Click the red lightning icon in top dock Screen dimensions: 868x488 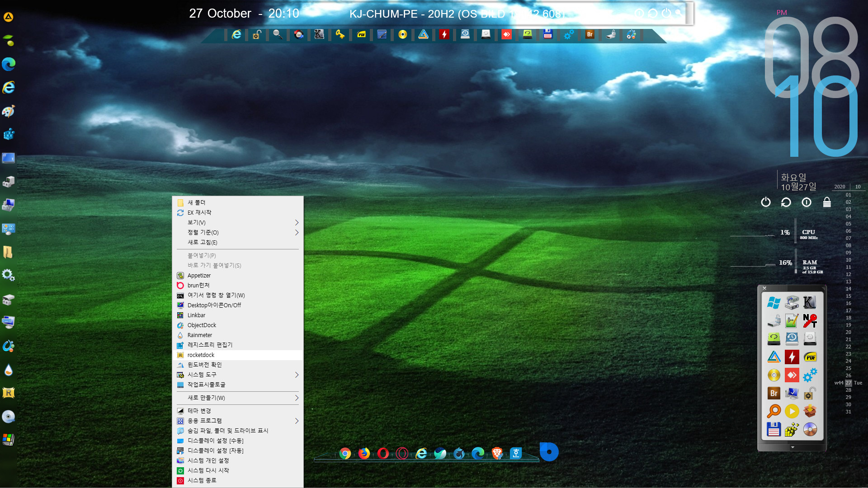[x=444, y=34]
